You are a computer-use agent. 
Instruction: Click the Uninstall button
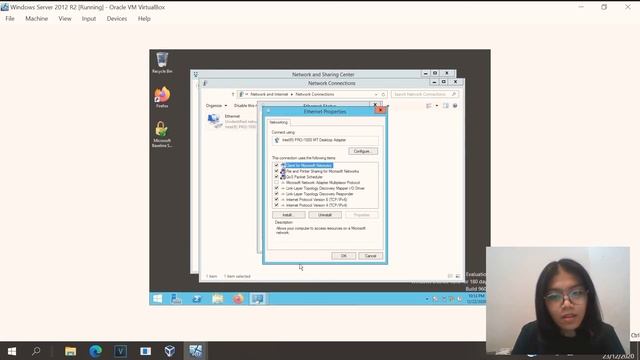[325, 215]
